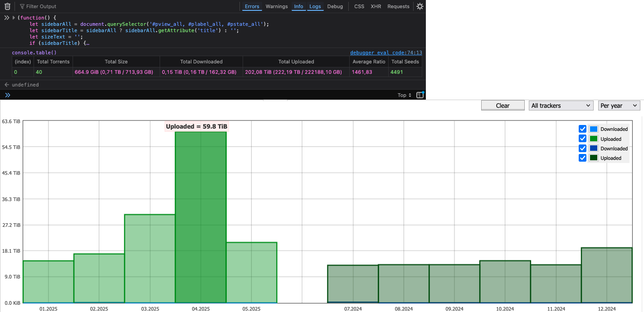
Task: Toggle the Errors filter
Action: click(252, 6)
